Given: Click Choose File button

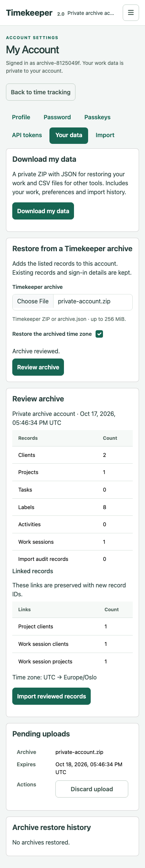Looking at the screenshot, I should [33, 302].
